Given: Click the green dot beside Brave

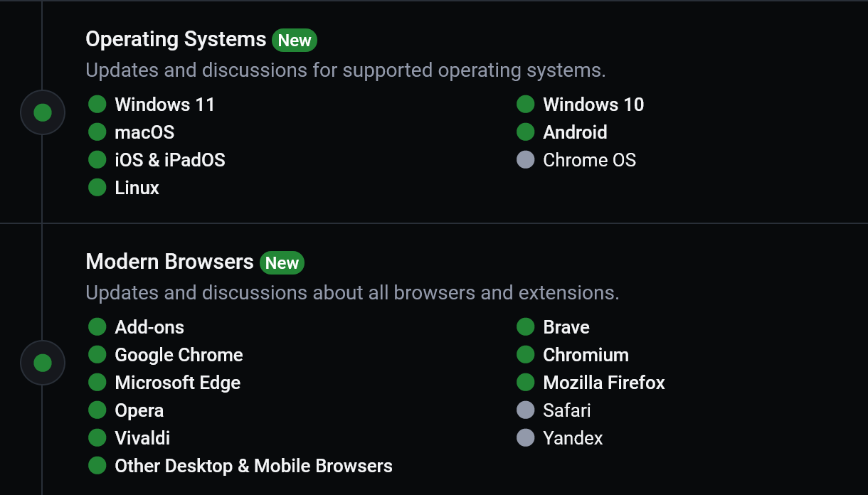Looking at the screenshot, I should pyautogui.click(x=526, y=327).
